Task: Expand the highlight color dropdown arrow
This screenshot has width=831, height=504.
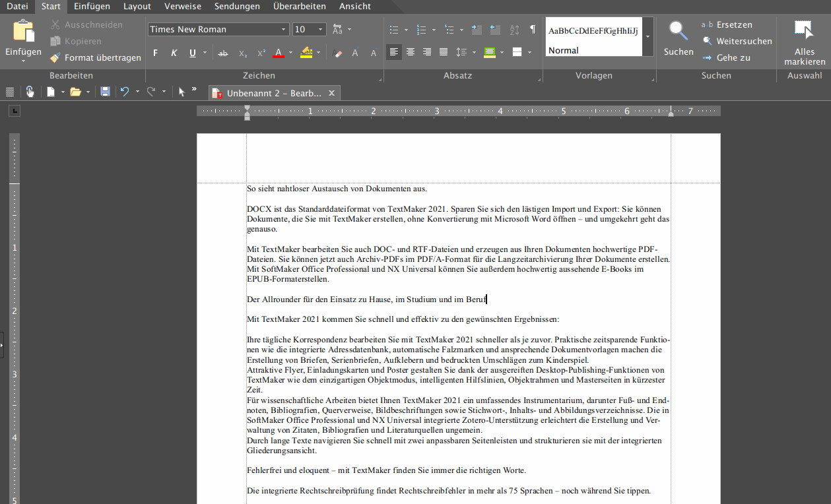Action: (x=318, y=53)
